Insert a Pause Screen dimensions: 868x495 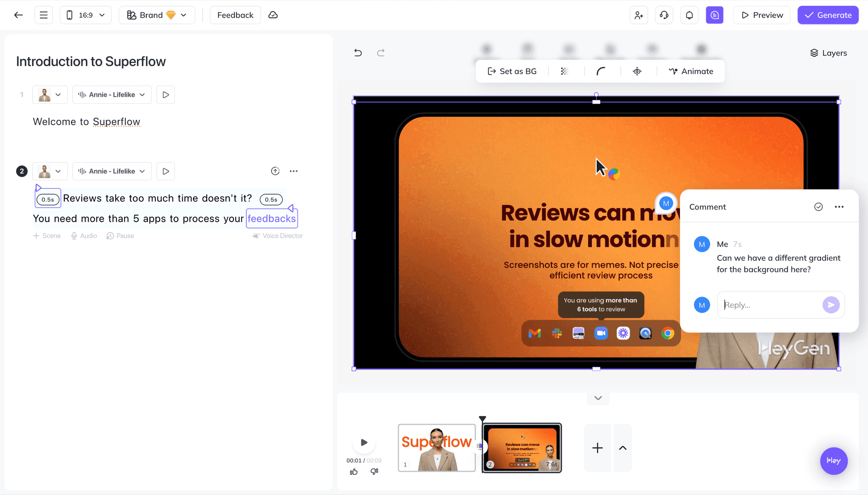click(120, 236)
